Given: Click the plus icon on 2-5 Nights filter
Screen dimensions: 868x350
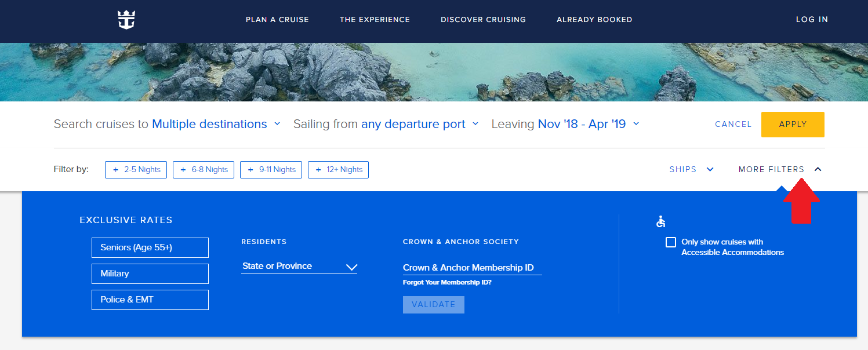Looking at the screenshot, I should [115, 170].
